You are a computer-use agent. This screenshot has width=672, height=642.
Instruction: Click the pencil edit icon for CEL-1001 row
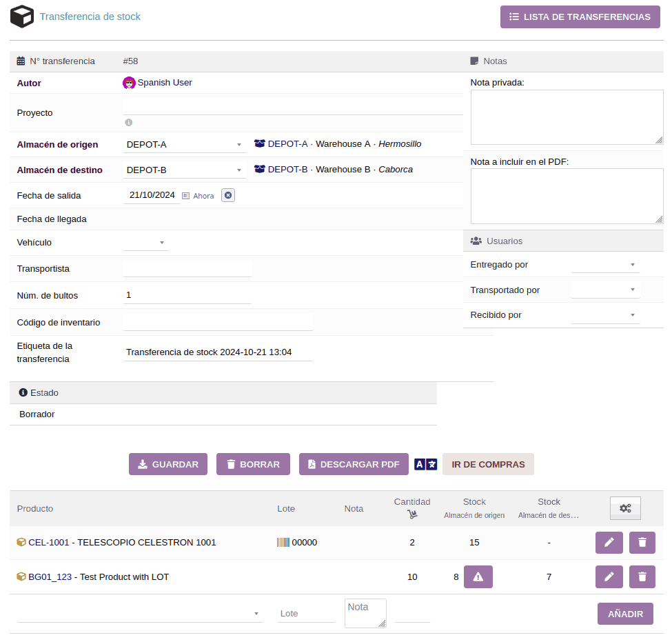(609, 543)
